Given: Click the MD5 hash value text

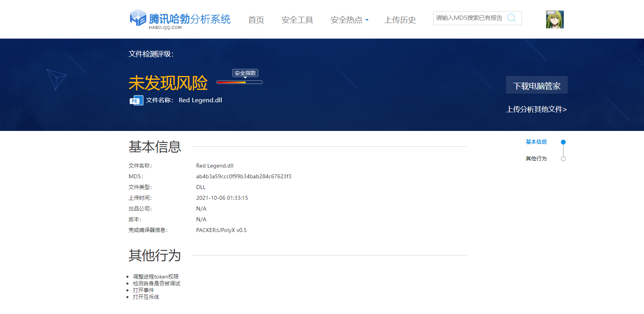Looking at the screenshot, I should 243,176.
